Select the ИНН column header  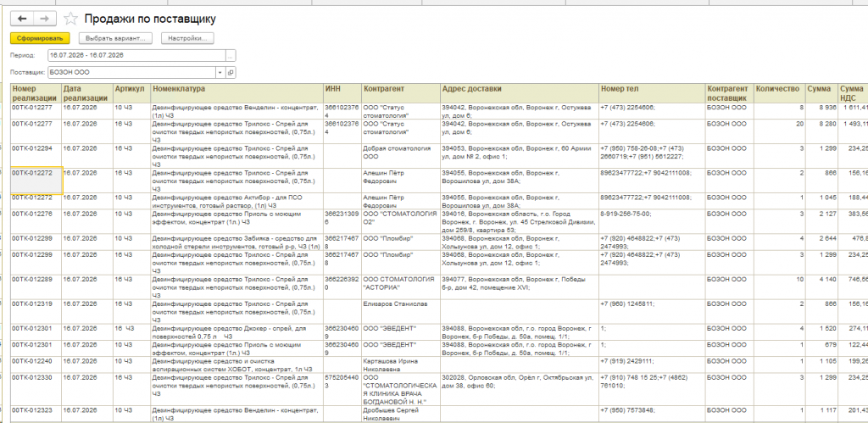pos(342,93)
